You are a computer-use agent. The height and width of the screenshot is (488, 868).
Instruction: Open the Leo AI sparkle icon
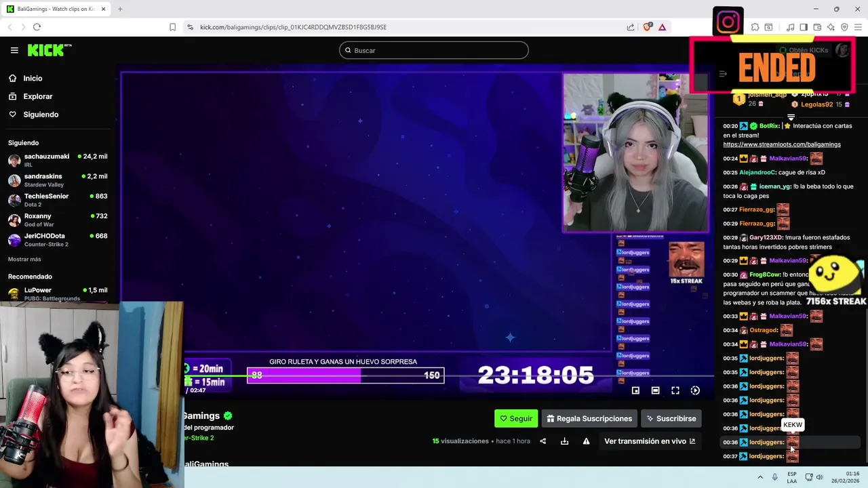pyautogui.click(x=831, y=27)
